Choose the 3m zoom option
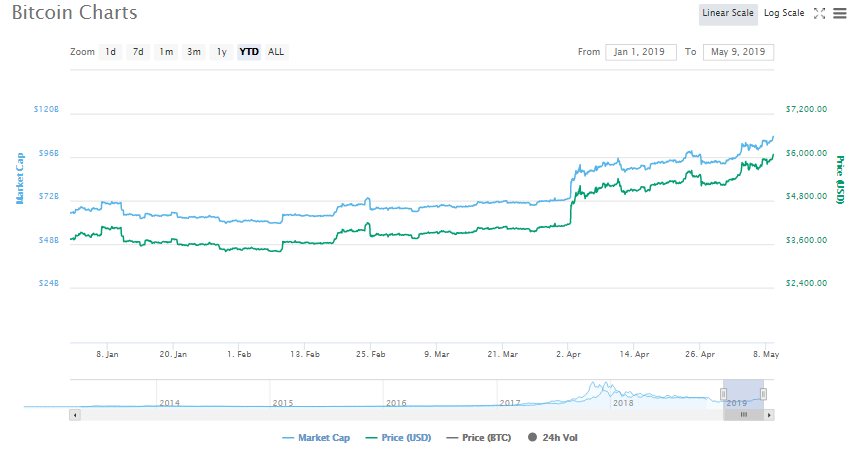Image resolution: width=859 pixels, height=449 pixels. coord(194,52)
